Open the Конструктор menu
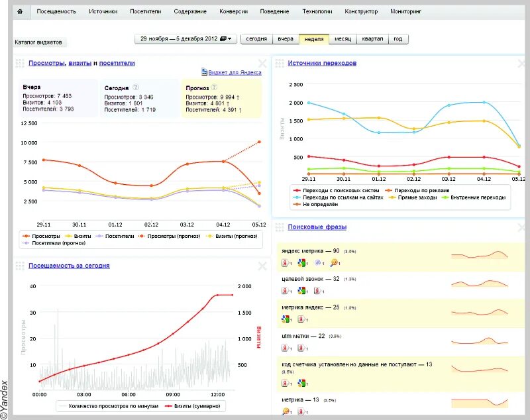530x420 pixels. coord(361,11)
